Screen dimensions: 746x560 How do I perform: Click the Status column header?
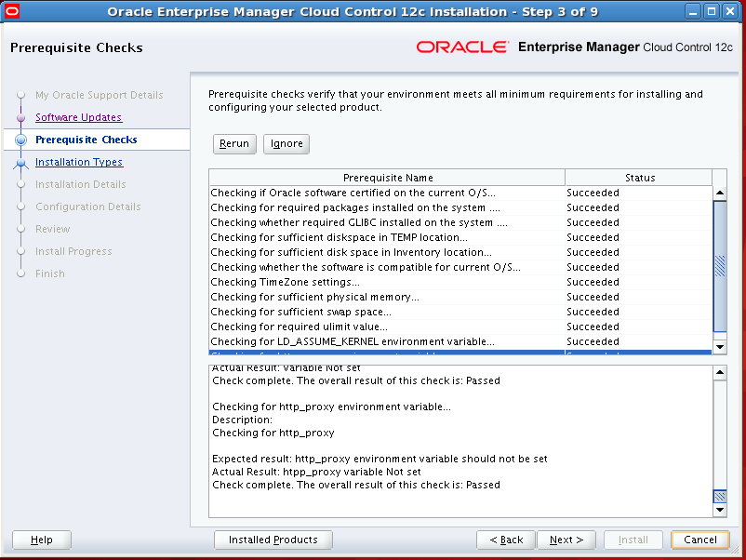tap(639, 178)
